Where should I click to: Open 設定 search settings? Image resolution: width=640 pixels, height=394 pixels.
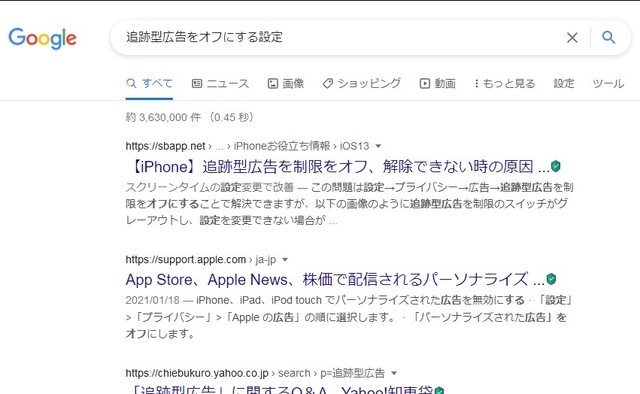pos(564,83)
